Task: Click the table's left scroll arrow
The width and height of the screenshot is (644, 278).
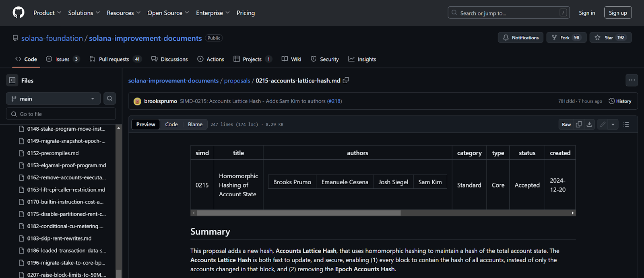Action: tap(194, 213)
